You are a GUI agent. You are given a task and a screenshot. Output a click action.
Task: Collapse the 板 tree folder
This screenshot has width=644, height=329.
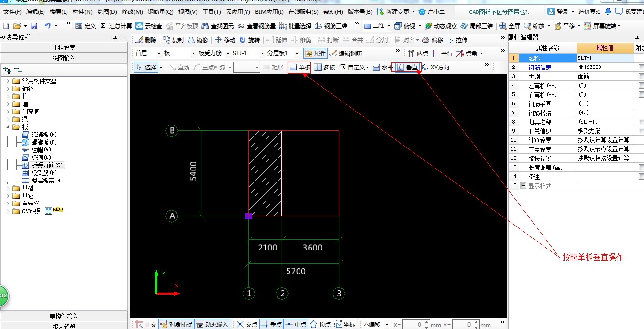[8, 127]
